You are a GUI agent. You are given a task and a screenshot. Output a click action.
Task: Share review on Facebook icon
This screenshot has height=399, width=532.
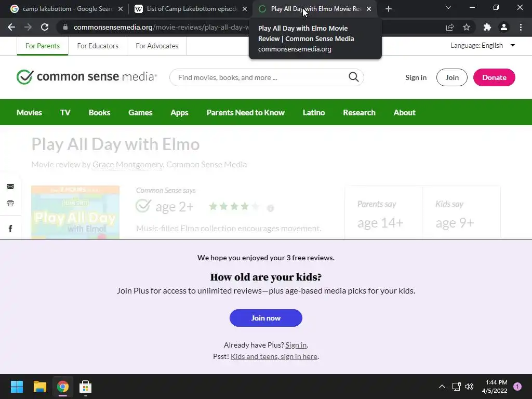point(10,229)
